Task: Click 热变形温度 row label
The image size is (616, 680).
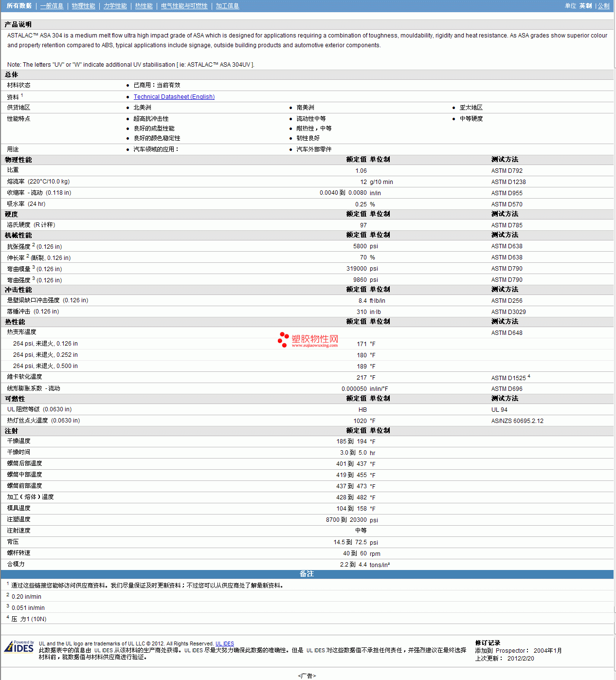Action: (21, 332)
